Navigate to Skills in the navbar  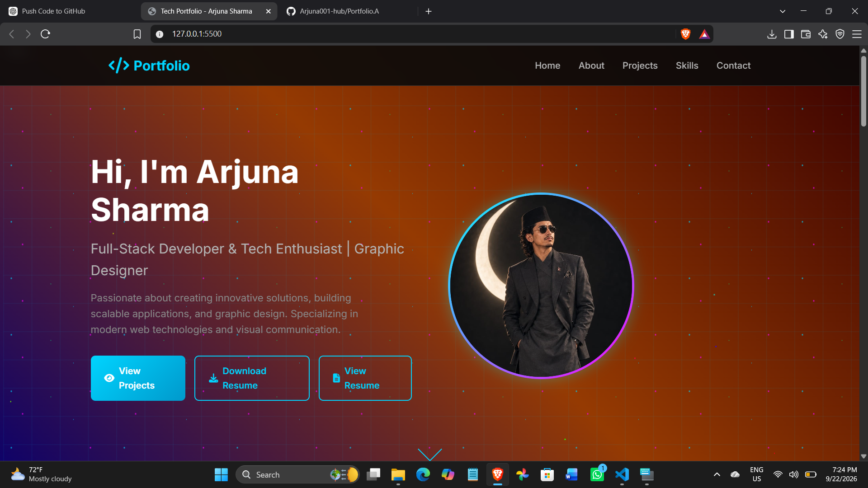point(687,66)
